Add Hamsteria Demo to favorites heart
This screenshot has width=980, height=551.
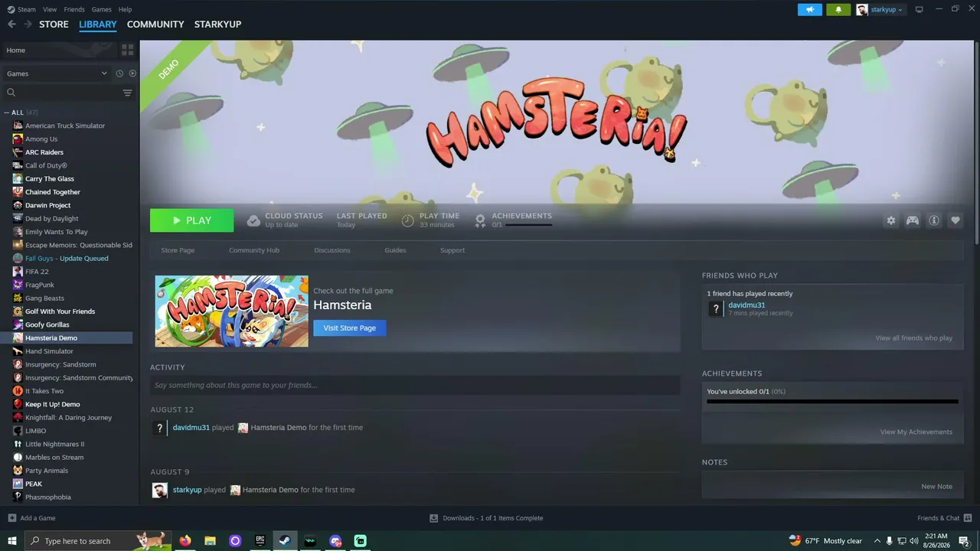pyautogui.click(x=955, y=220)
